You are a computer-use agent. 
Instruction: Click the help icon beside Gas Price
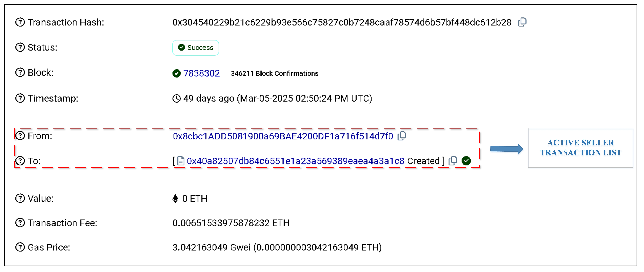20,247
